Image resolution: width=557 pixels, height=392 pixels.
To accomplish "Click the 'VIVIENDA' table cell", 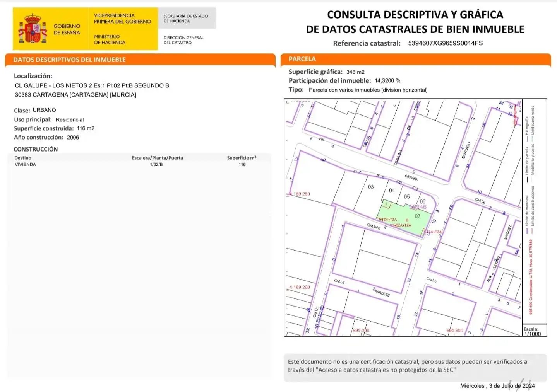I will point(25,165).
